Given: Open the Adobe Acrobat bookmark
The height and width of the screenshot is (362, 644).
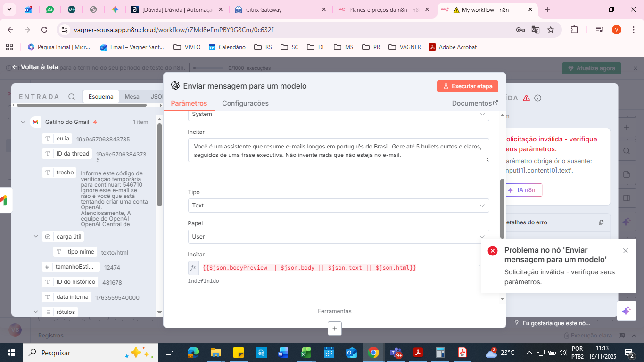Looking at the screenshot, I should (453, 47).
